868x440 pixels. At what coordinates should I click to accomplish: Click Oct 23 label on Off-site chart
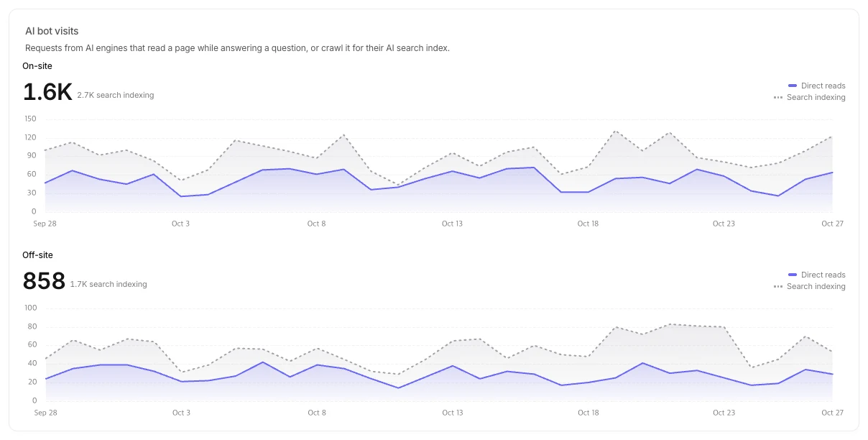724,413
